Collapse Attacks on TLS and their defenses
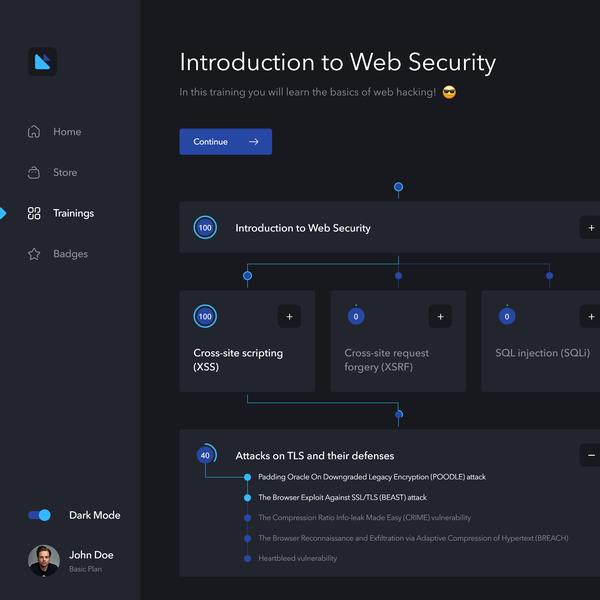Image resolution: width=600 pixels, height=600 pixels. point(591,455)
